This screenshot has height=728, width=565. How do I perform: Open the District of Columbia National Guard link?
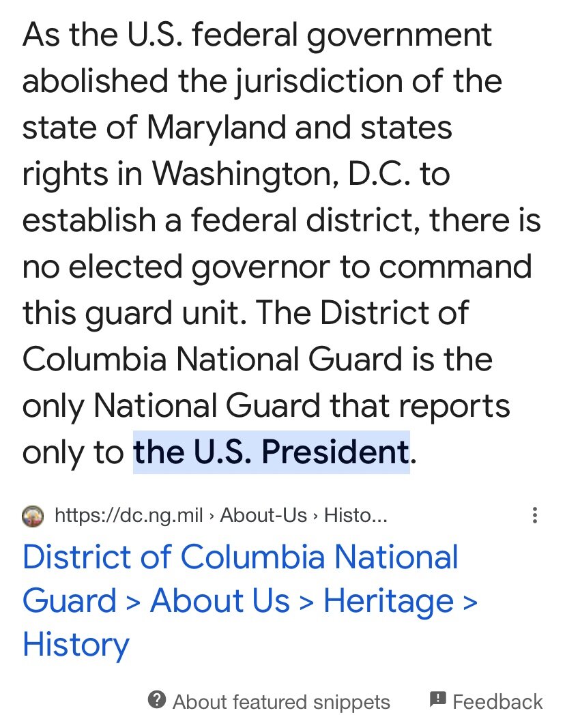[x=240, y=557]
